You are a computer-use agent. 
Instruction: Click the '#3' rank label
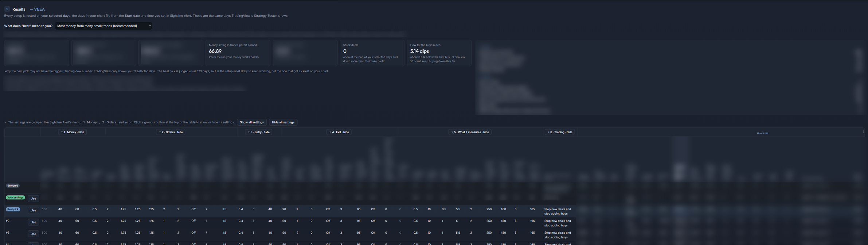point(8,233)
